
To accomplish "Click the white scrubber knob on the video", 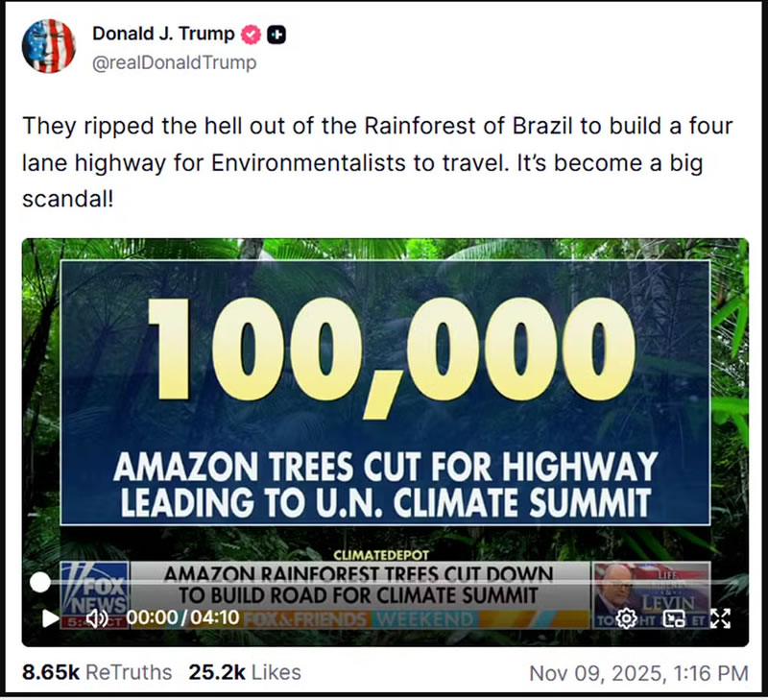I will [40, 582].
